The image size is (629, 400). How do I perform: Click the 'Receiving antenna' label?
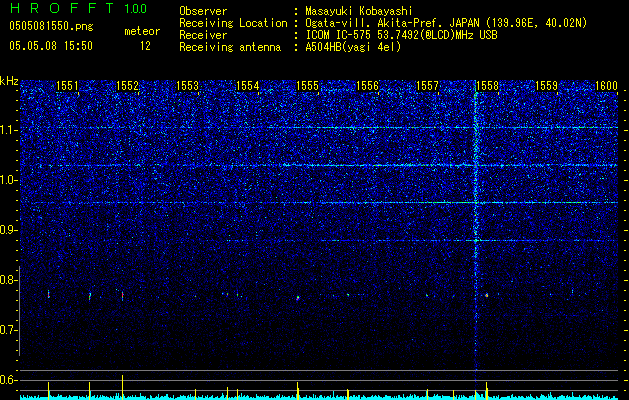click(230, 47)
